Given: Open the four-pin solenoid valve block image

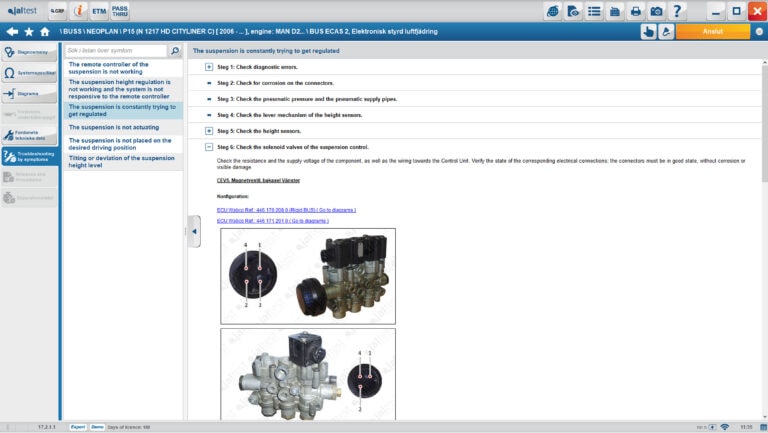Looking at the screenshot, I should point(308,276).
